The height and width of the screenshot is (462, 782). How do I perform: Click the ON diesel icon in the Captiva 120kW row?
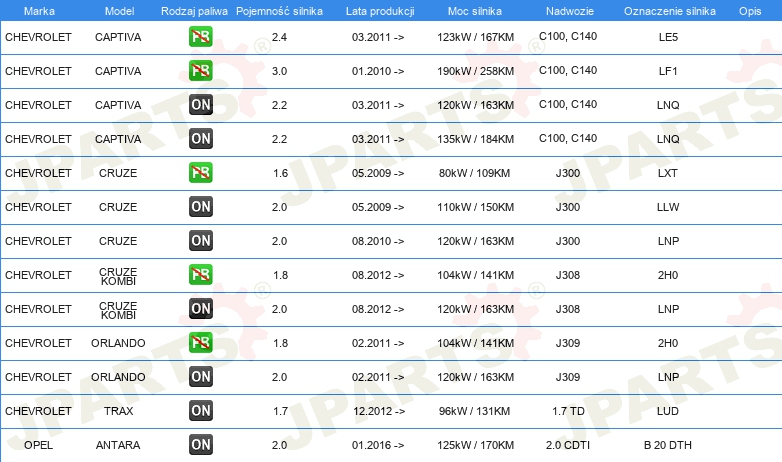point(200,105)
